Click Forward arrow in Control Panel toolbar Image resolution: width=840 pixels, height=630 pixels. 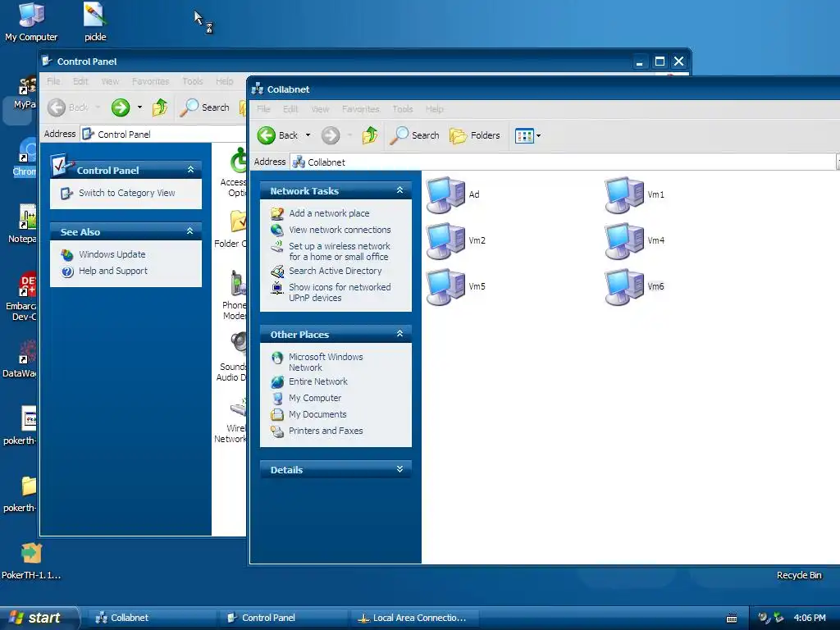click(x=121, y=107)
